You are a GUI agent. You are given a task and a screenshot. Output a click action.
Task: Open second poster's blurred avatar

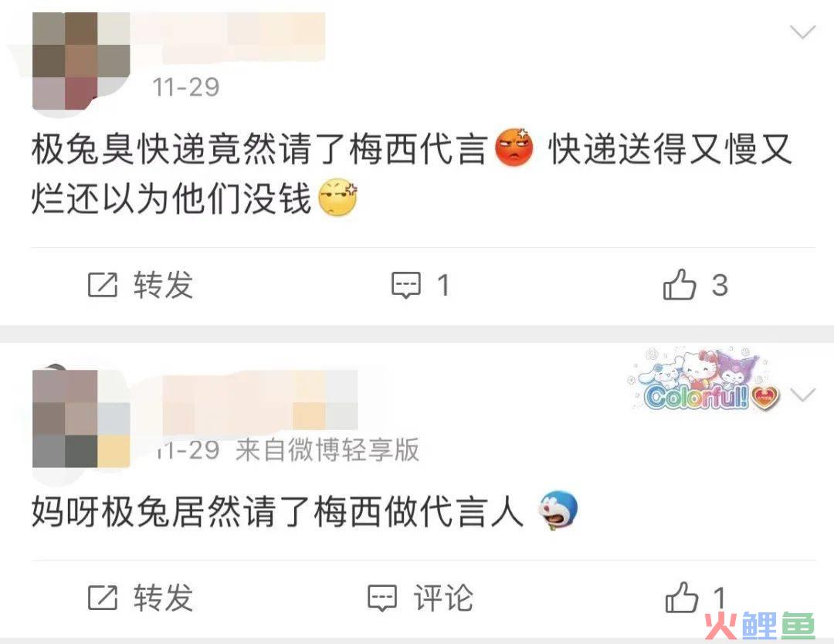pyautogui.click(x=81, y=419)
